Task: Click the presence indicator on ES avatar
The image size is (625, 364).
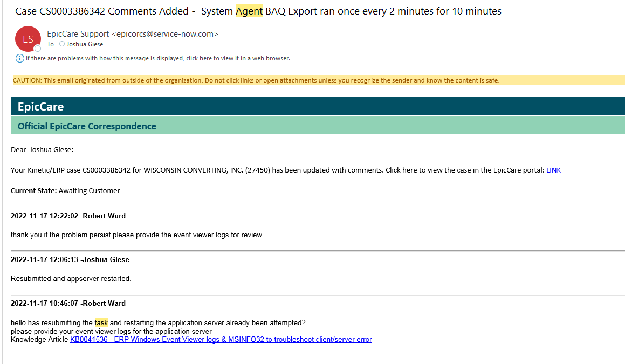Action: coord(37,49)
